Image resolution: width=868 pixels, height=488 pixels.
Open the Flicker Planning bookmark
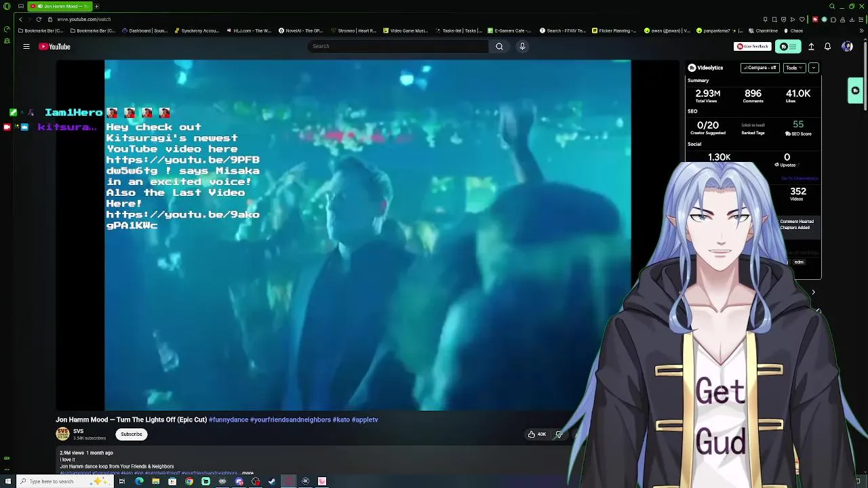point(614,30)
